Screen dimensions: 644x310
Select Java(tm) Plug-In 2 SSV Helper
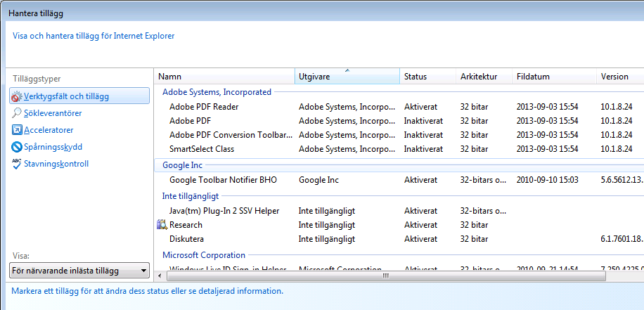click(x=224, y=211)
